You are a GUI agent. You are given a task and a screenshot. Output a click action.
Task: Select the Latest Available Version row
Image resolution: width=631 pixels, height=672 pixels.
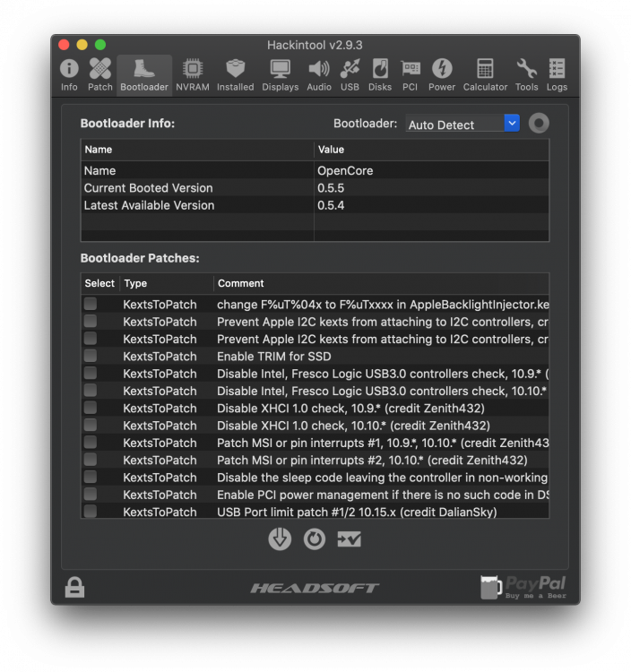315,205
